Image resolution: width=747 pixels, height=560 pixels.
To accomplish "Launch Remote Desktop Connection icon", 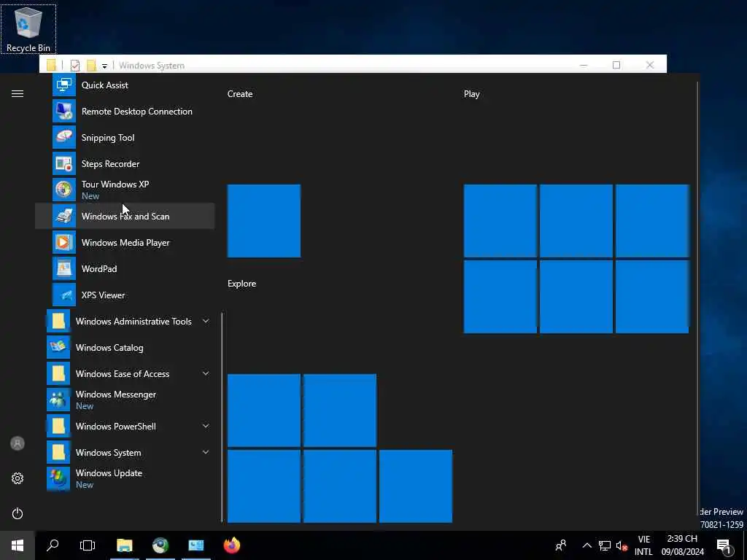I will point(64,112).
